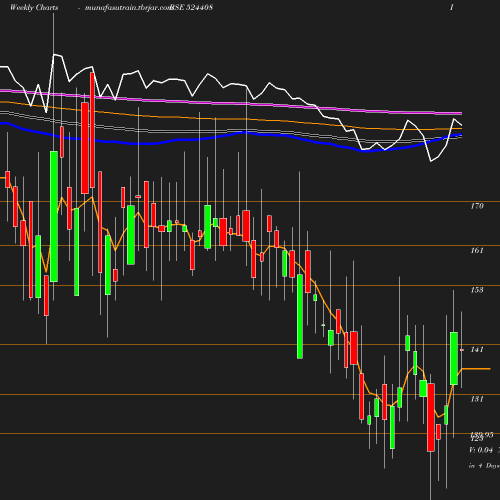The image size is (500, 500).
Task: Select the 'in 4 Days' text
Action: 484,466
